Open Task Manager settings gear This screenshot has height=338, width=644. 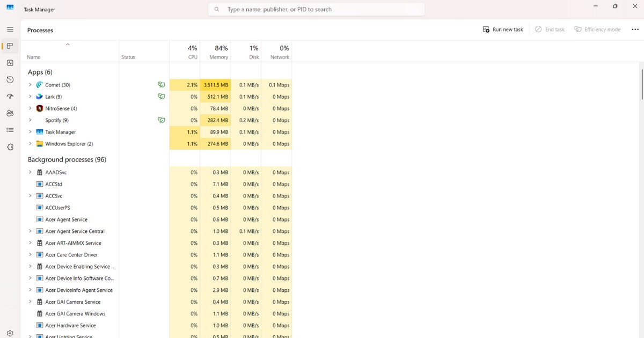pyautogui.click(x=10, y=333)
